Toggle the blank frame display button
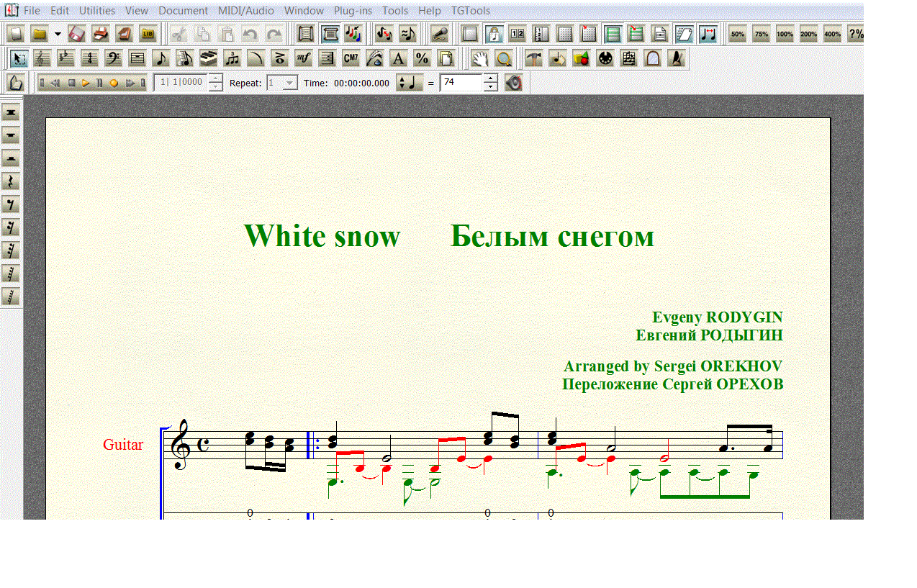The height and width of the screenshot is (588, 917). coord(469,34)
